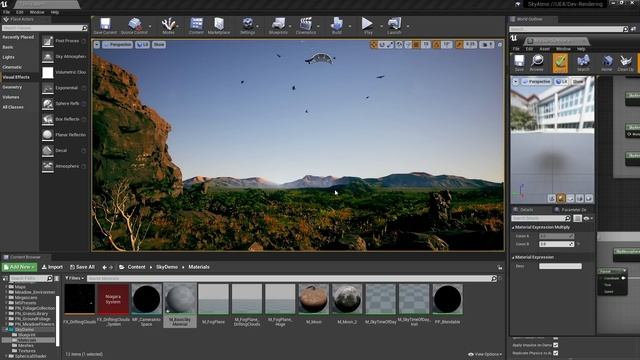Image resolution: width=640 pixels, height=360 pixels.
Task: Switch to the World Outliner tab
Action: coord(529,19)
